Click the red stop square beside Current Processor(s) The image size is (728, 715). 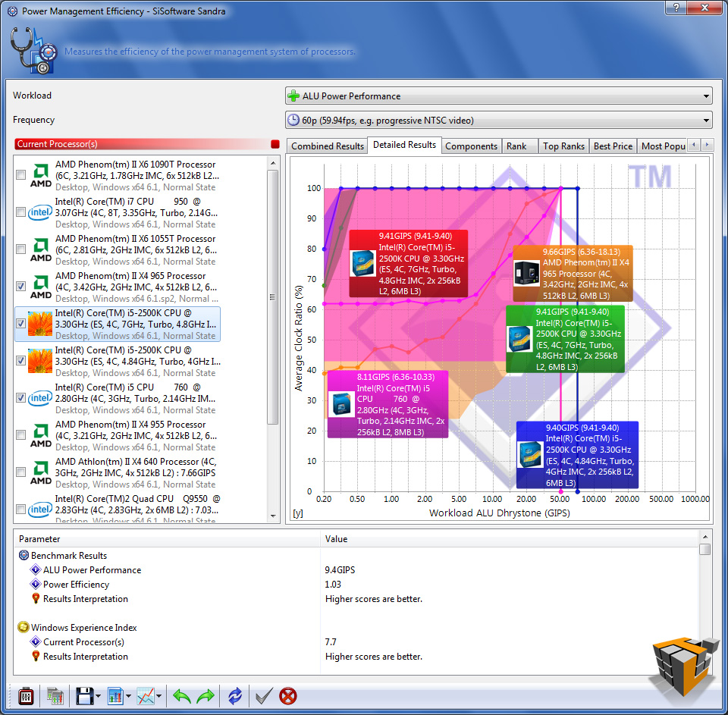pos(275,144)
